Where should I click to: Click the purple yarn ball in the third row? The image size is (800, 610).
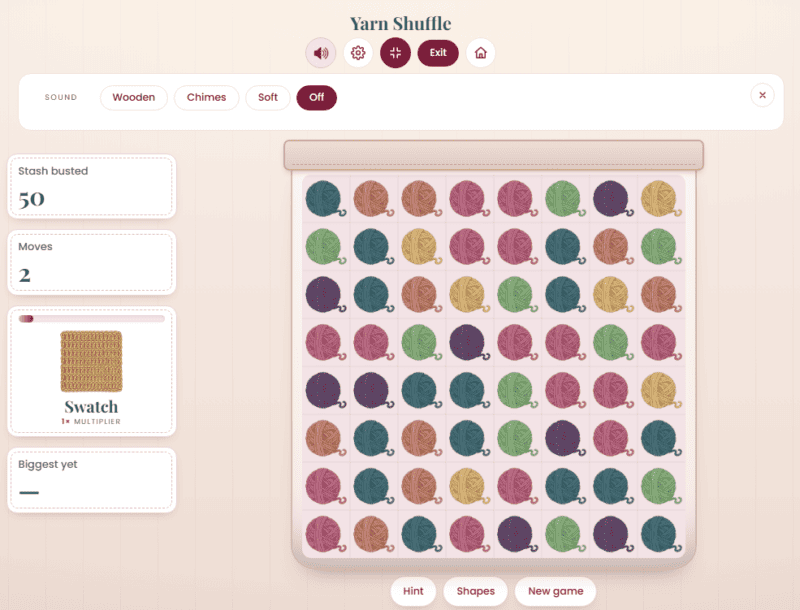[x=326, y=294]
